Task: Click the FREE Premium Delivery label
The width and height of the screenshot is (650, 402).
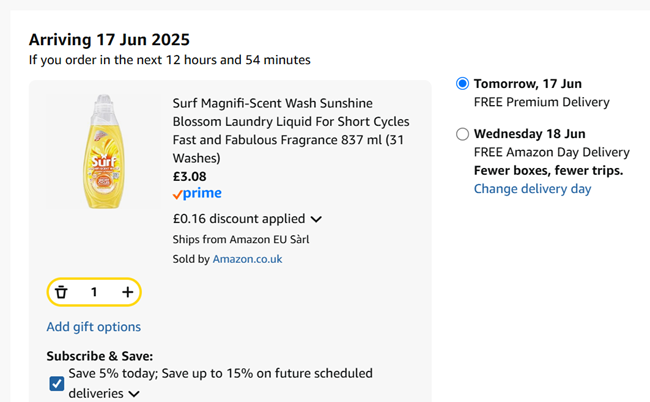Action: [x=540, y=102]
